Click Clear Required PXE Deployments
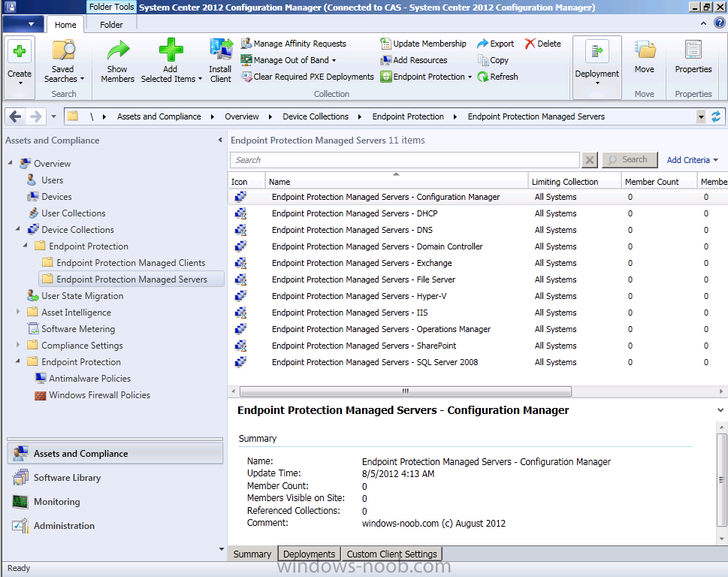Viewport: 728px width, 577px height. tap(307, 77)
